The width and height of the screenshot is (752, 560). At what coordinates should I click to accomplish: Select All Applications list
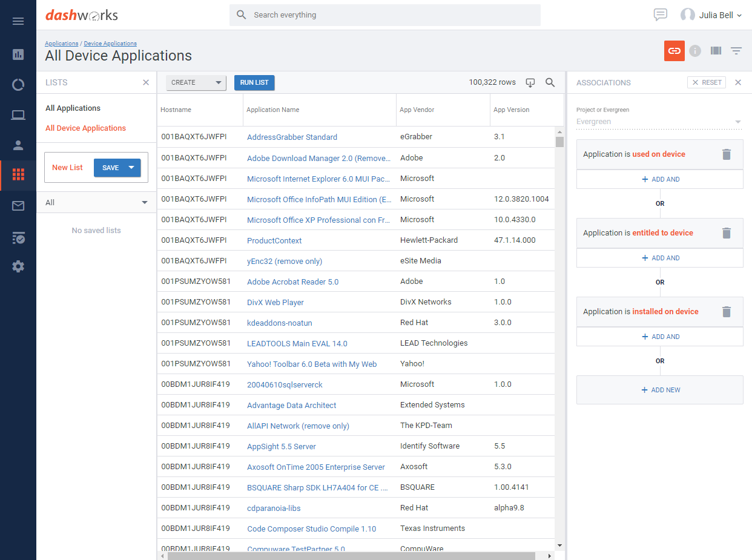click(x=73, y=108)
